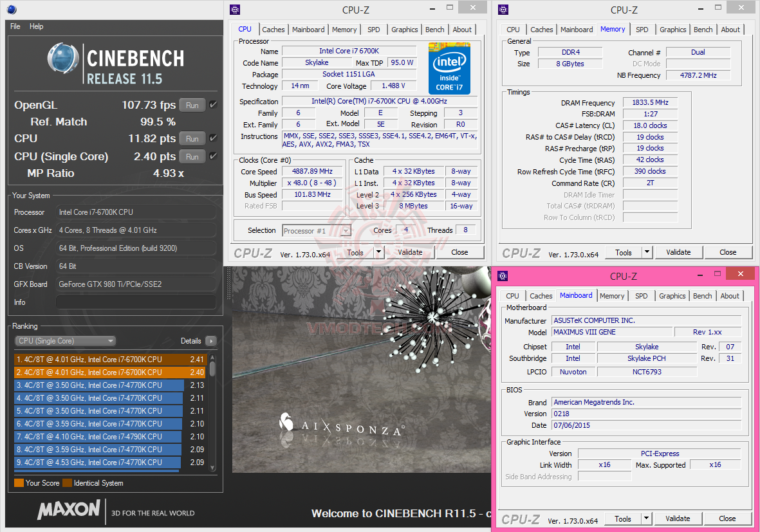The image size is (760, 532).
Task: Click Close button in CPU tab window
Action: click(x=459, y=252)
